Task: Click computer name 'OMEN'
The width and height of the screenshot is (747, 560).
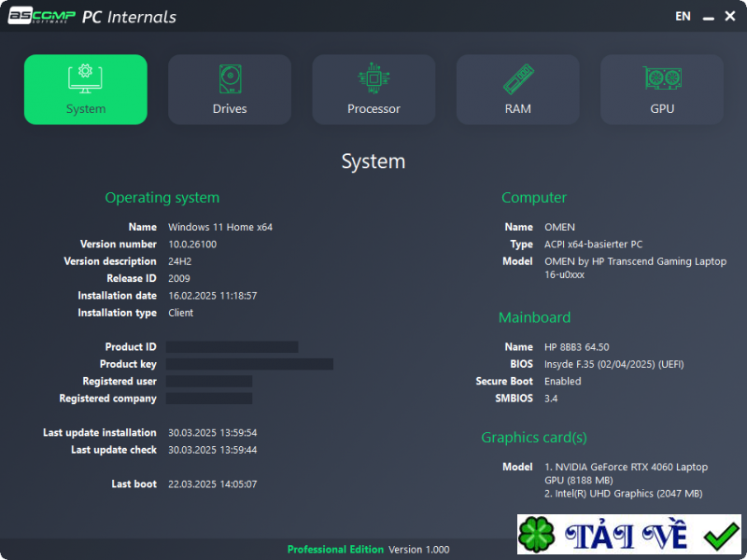Action: pyautogui.click(x=559, y=227)
